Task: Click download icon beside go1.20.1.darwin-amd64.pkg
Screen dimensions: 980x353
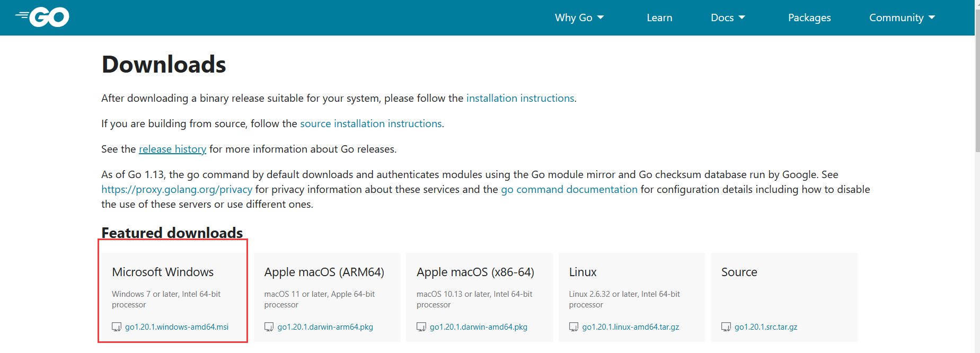Action: tap(421, 327)
